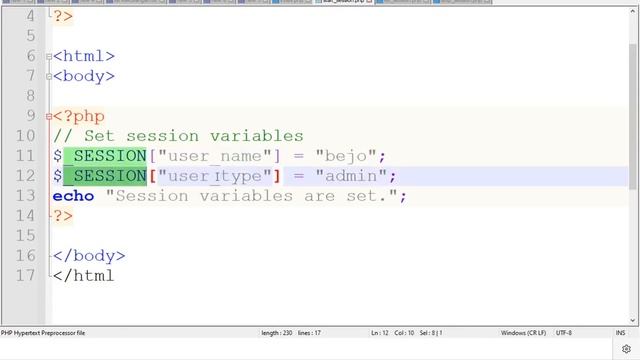The height and width of the screenshot is (360, 640).
Task: Click line number 11 in the margin
Action: point(26,156)
